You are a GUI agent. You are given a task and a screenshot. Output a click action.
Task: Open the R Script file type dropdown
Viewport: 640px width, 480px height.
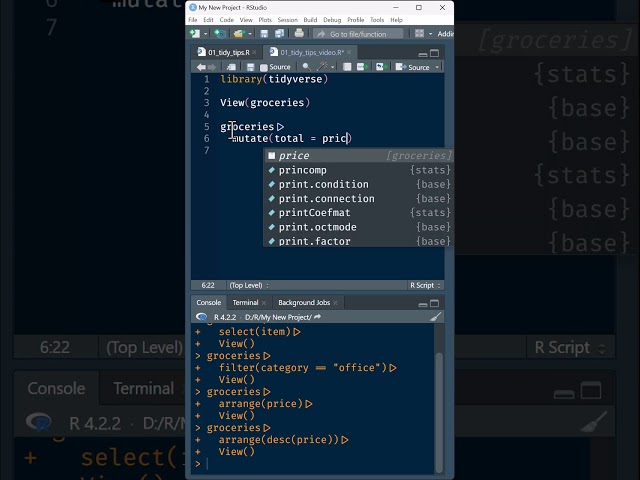point(425,285)
